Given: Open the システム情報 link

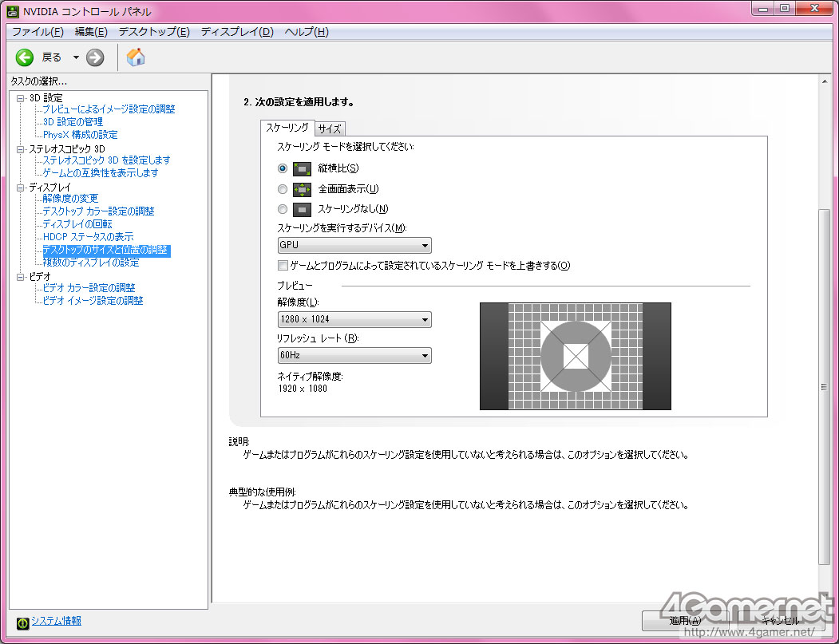Looking at the screenshot, I should pyautogui.click(x=56, y=621).
